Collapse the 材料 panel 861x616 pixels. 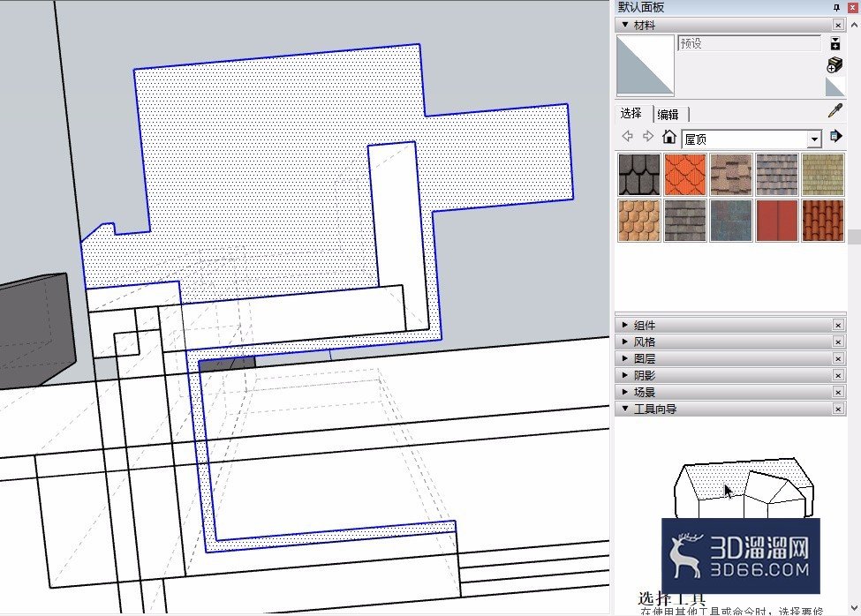625,25
